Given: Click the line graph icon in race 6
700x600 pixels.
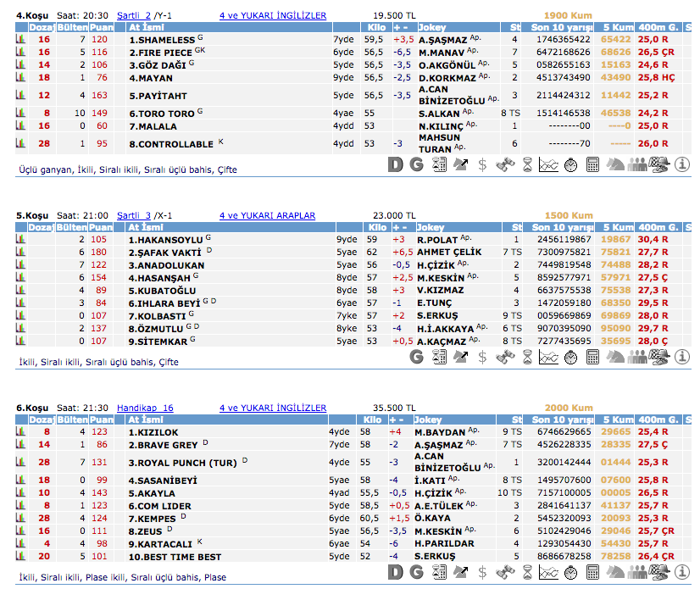Looking at the screenshot, I should point(548,573).
